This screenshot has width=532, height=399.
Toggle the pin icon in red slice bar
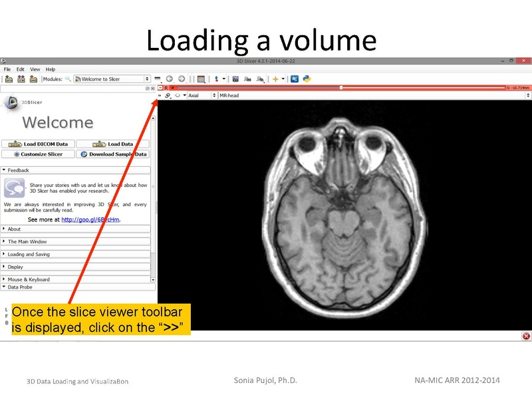point(160,88)
